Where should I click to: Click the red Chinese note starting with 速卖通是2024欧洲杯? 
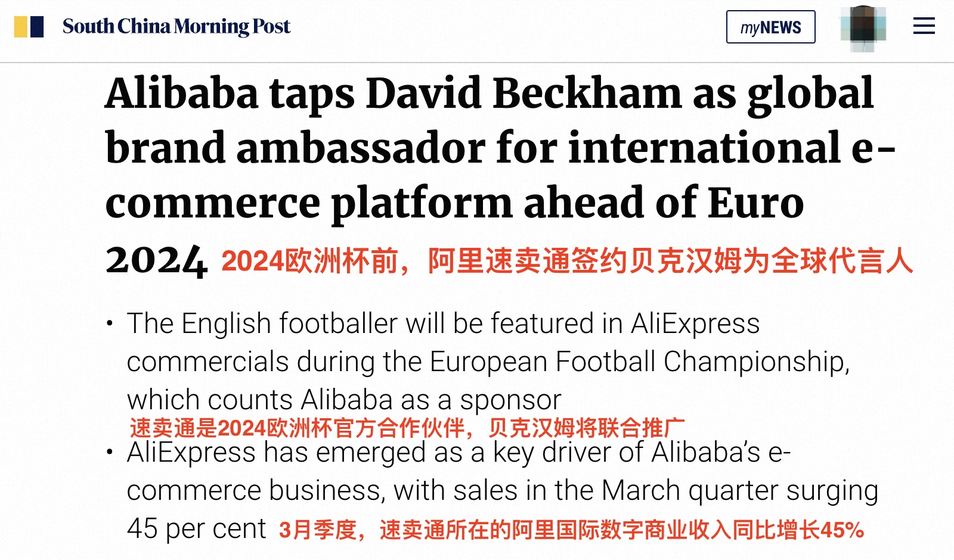click(x=407, y=428)
